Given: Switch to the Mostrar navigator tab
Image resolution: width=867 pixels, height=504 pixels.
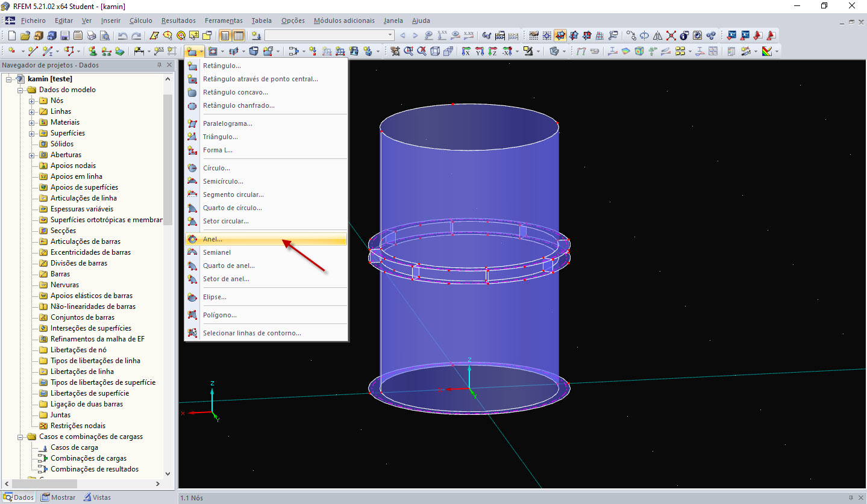Looking at the screenshot, I should 58,497.
